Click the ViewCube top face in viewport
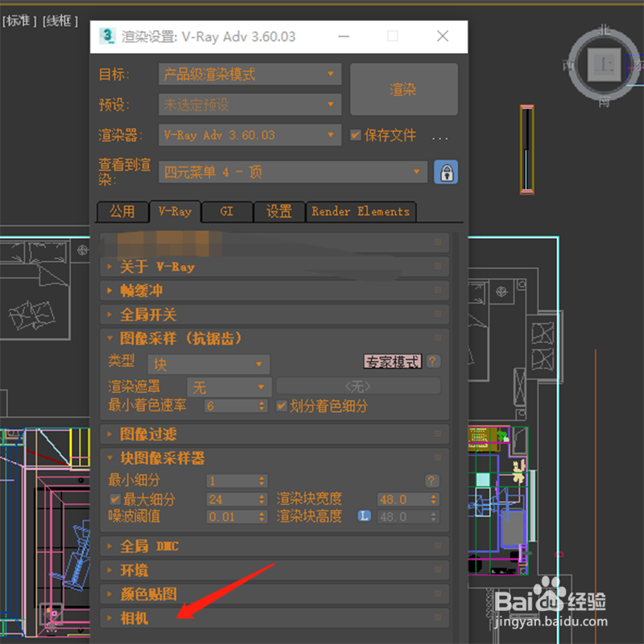 point(604,64)
